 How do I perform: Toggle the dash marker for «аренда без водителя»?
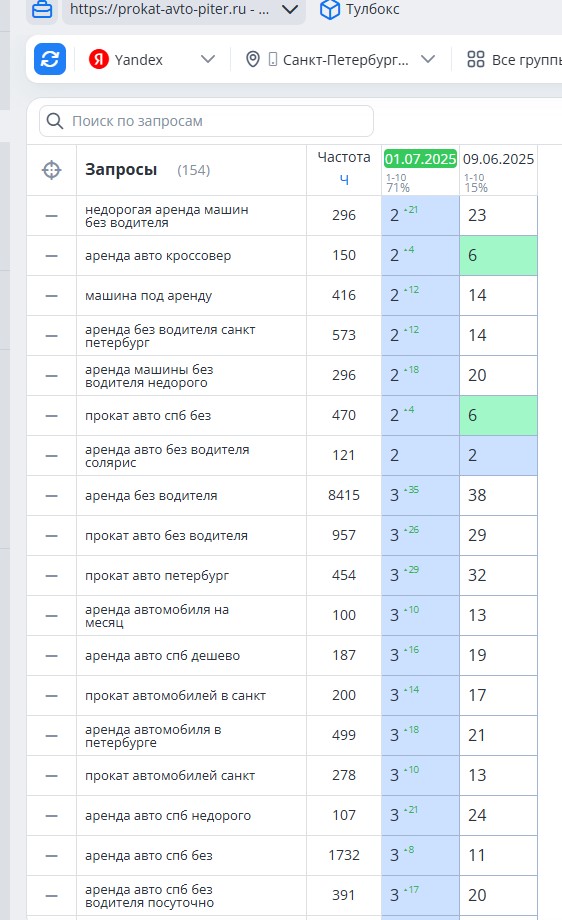[x=52, y=496]
